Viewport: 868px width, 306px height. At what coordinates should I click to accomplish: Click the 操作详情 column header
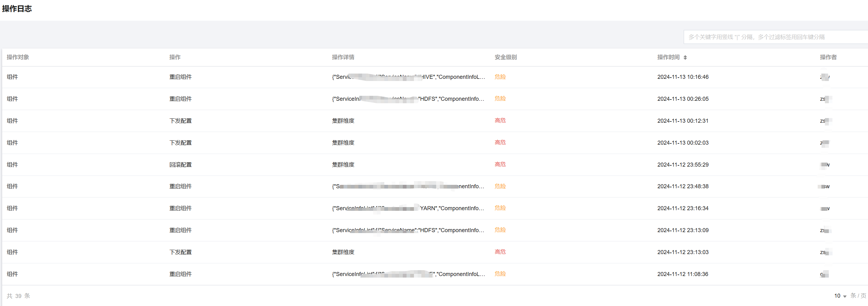(x=343, y=57)
